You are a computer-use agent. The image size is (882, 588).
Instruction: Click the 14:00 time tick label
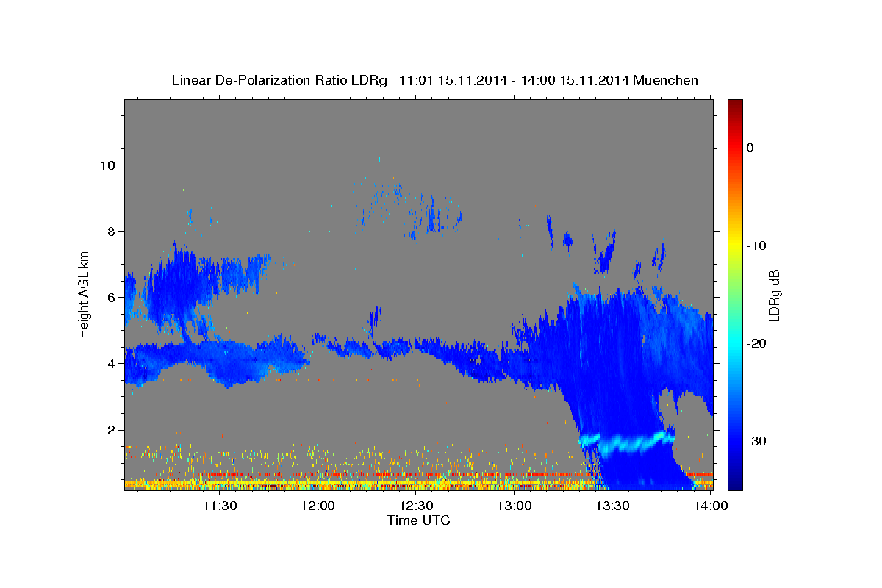711,506
